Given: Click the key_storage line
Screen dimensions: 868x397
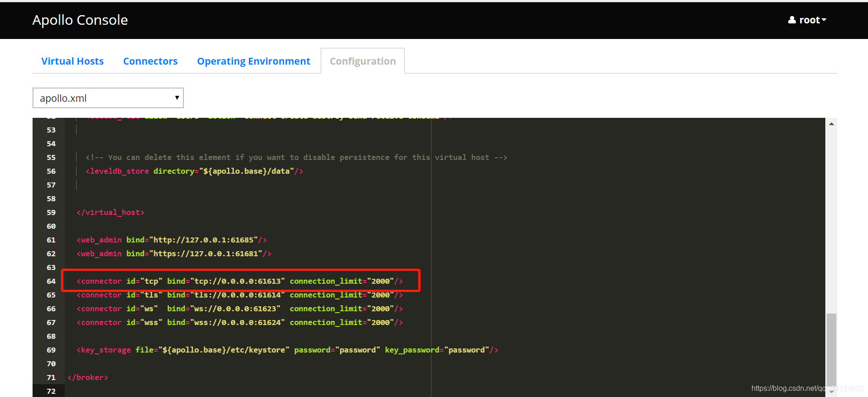Looking at the screenshot, I should click(x=287, y=350).
